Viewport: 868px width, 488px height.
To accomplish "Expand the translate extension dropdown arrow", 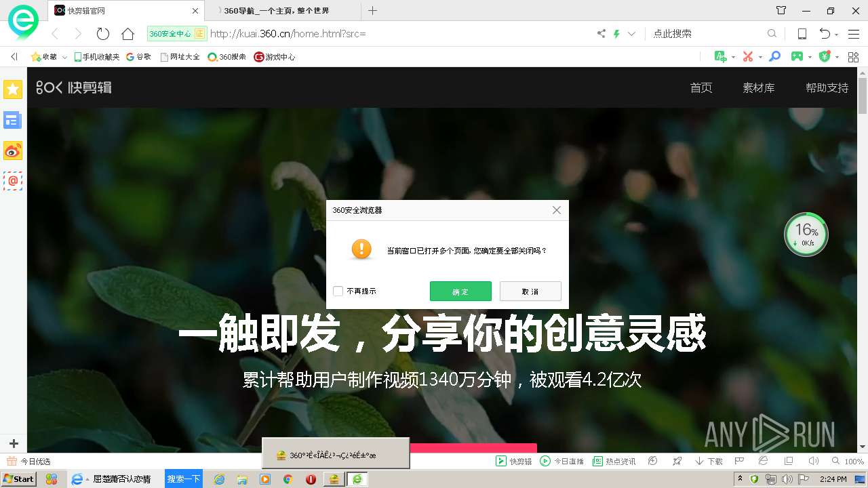I will point(733,58).
